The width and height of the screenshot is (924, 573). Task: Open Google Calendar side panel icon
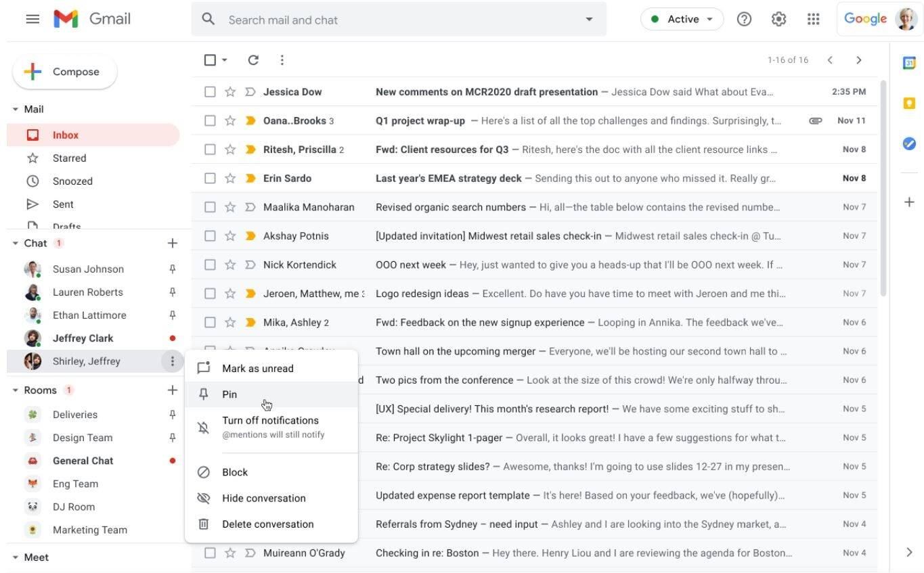coord(909,62)
